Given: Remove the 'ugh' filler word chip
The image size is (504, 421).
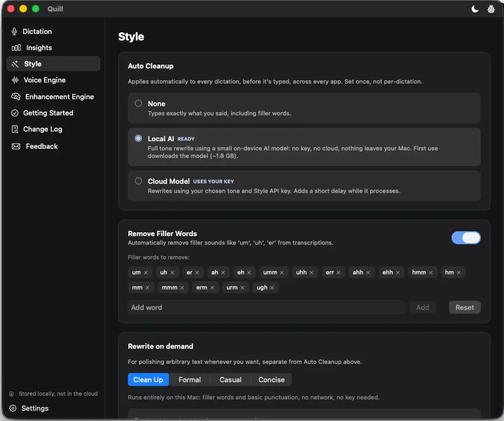Looking at the screenshot, I should tap(273, 288).
